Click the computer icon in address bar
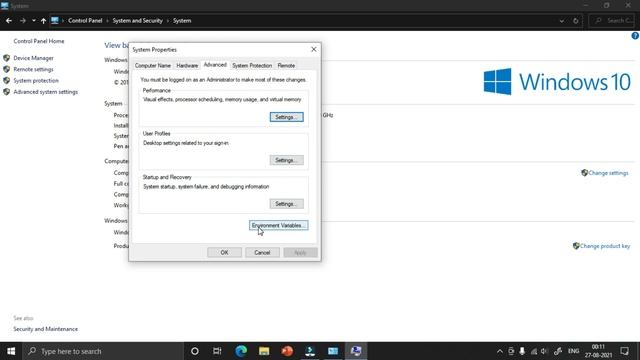This screenshot has height=360, width=640. [x=55, y=20]
